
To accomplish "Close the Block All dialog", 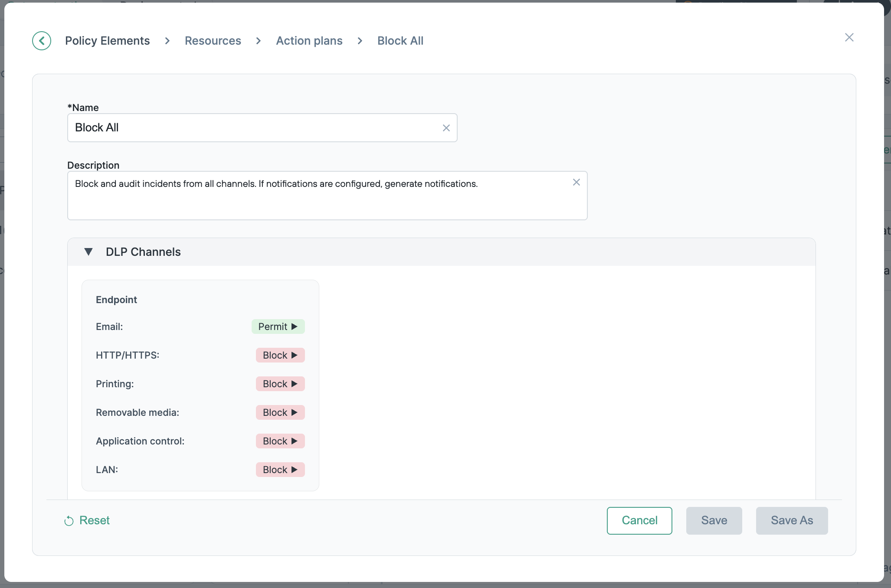I will point(849,38).
